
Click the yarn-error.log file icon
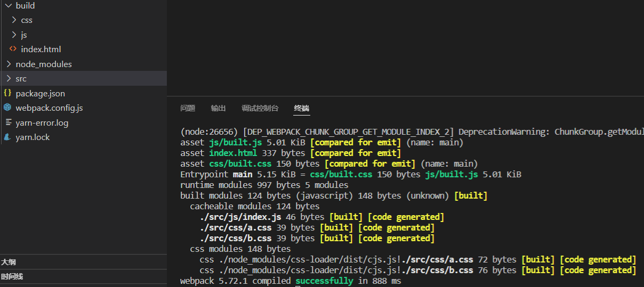[x=7, y=122]
